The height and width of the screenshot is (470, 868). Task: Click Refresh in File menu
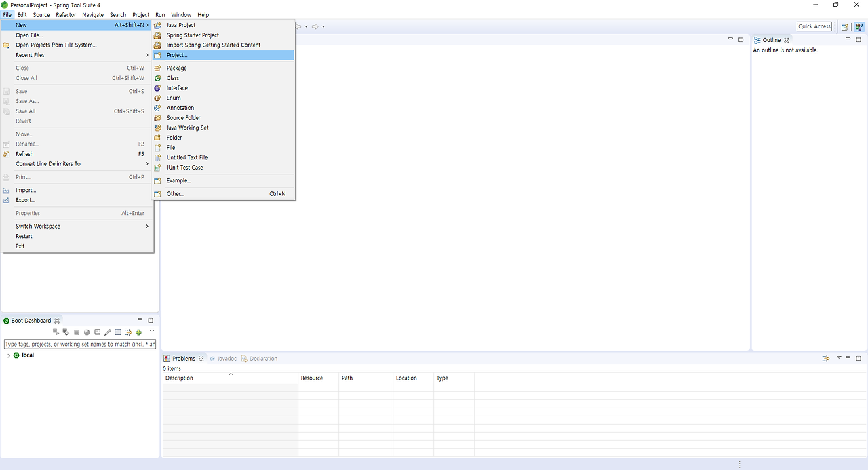(77, 154)
